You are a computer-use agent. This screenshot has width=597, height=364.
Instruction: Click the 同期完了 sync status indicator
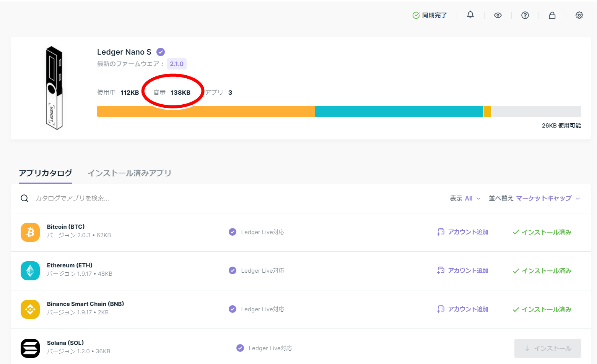pyautogui.click(x=429, y=15)
